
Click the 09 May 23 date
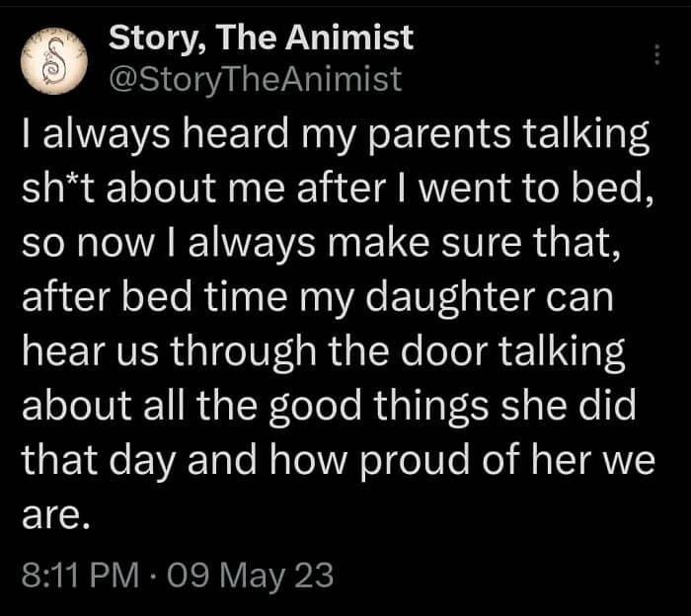250,575
